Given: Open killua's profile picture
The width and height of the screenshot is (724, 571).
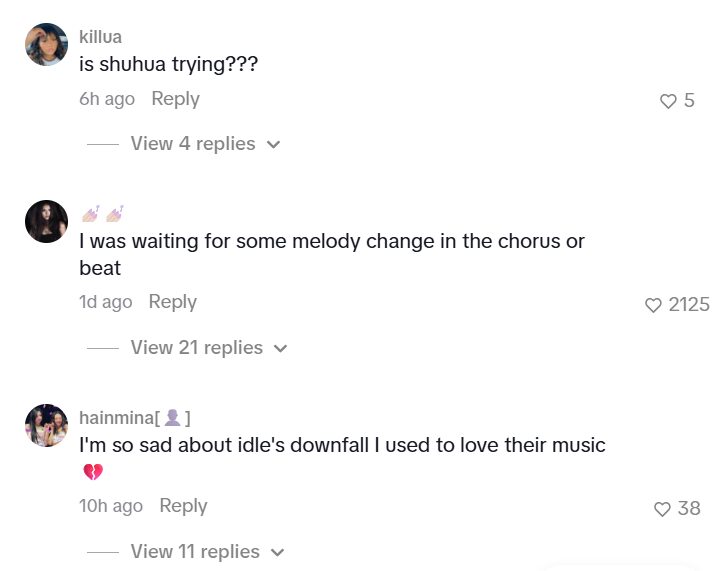Looking at the screenshot, I should (x=46, y=45).
